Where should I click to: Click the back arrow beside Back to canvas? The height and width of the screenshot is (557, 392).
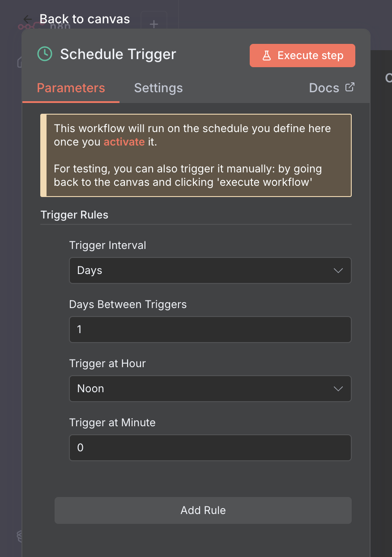27,19
